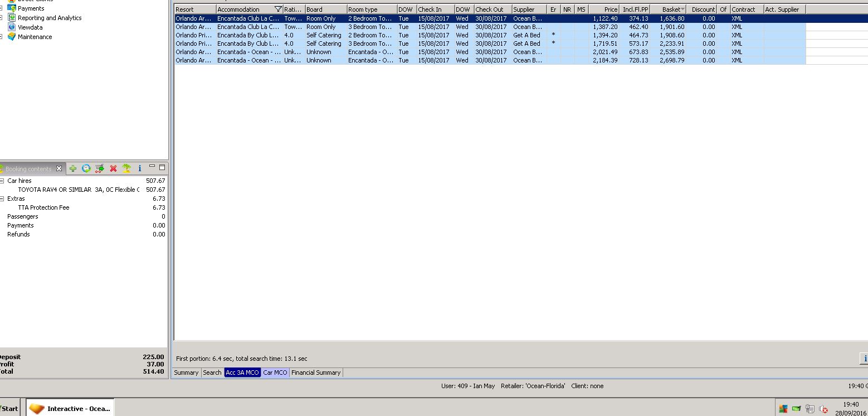Click the taskbar clock showing 19:40
Viewport: 868px width, 416px height.
click(x=850, y=405)
